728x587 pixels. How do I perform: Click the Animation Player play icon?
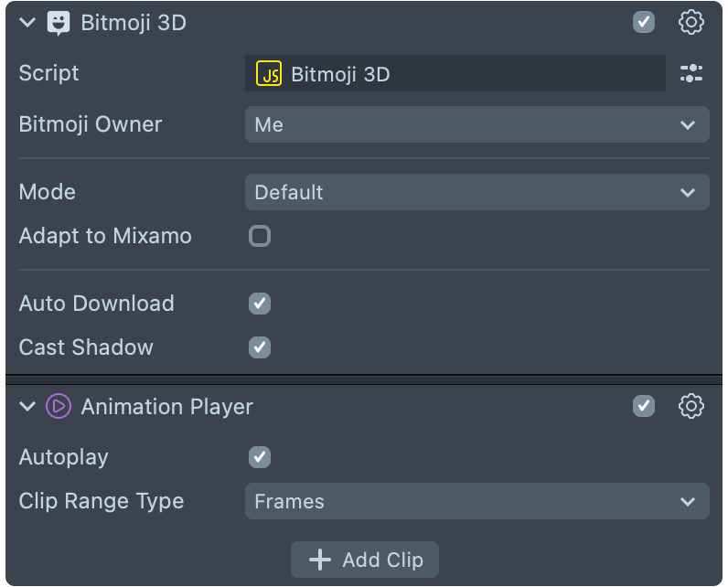pos(59,407)
